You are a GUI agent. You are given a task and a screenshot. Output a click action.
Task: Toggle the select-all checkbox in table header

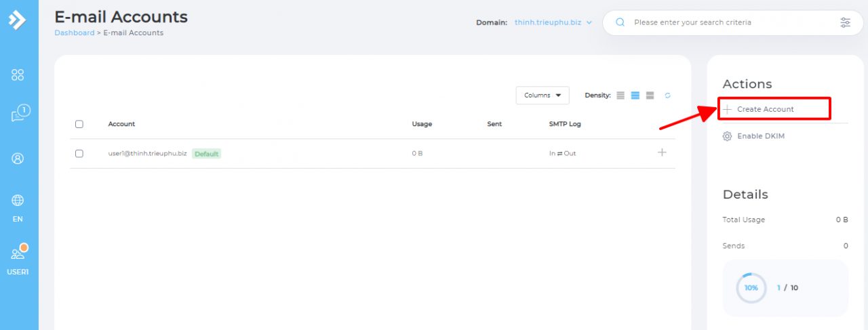[x=79, y=124]
